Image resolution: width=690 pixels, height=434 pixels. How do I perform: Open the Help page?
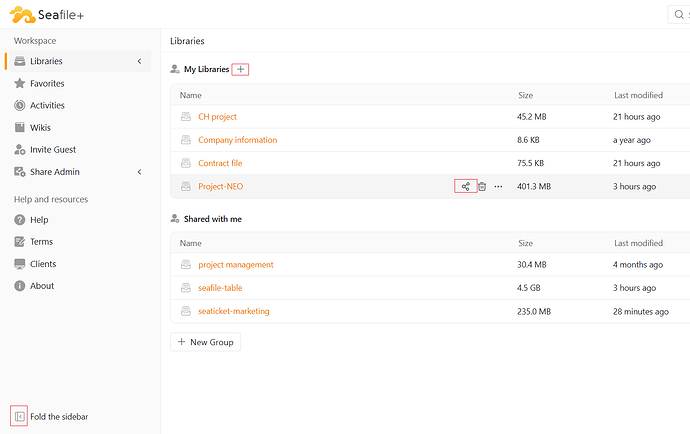point(39,220)
